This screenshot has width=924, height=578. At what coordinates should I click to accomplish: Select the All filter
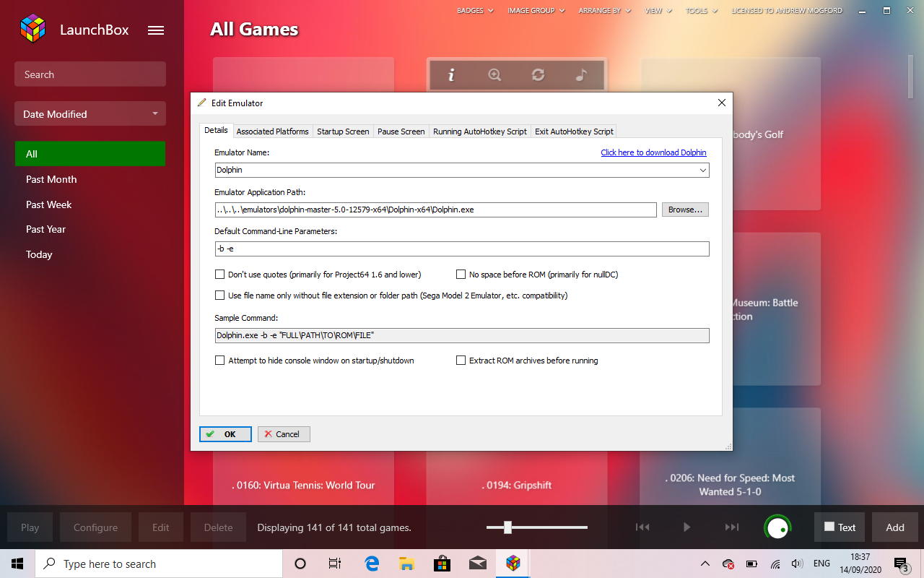coord(90,154)
